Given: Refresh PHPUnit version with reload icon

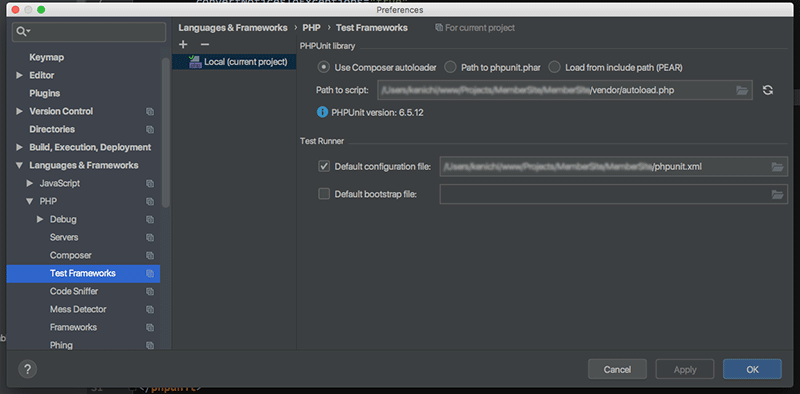Looking at the screenshot, I should point(768,90).
